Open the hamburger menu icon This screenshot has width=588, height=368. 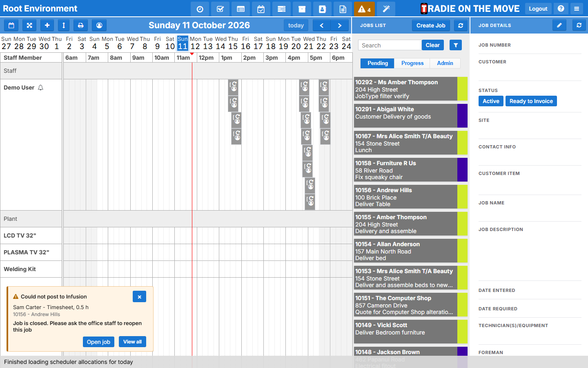[x=577, y=9]
